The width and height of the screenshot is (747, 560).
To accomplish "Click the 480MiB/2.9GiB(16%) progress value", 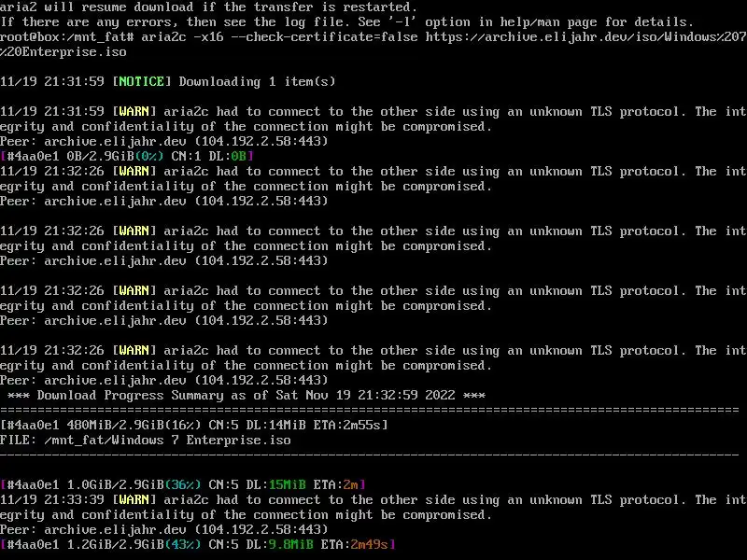I will click(x=134, y=425).
